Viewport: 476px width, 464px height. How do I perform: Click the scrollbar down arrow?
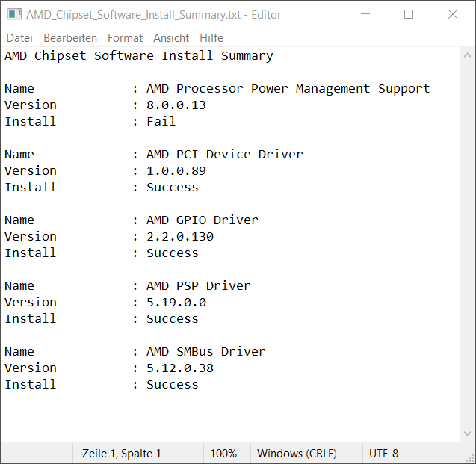click(x=468, y=433)
